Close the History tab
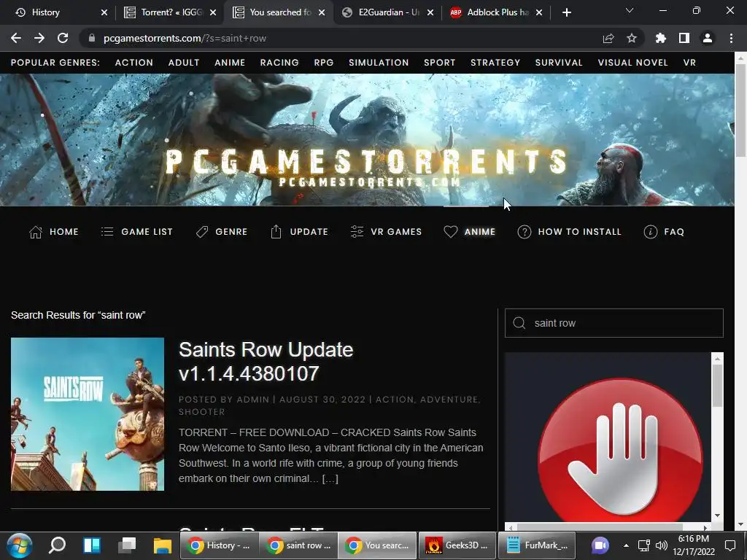 coord(104,12)
